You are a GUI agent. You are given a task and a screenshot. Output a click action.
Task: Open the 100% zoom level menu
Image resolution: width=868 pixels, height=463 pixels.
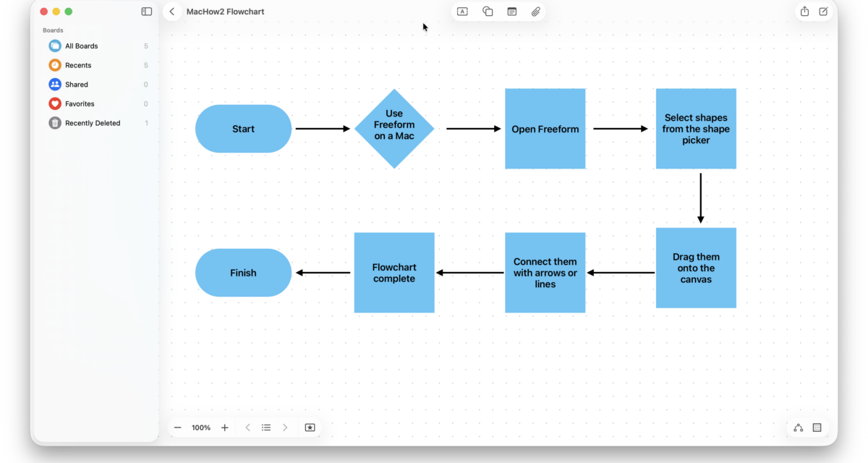point(201,428)
